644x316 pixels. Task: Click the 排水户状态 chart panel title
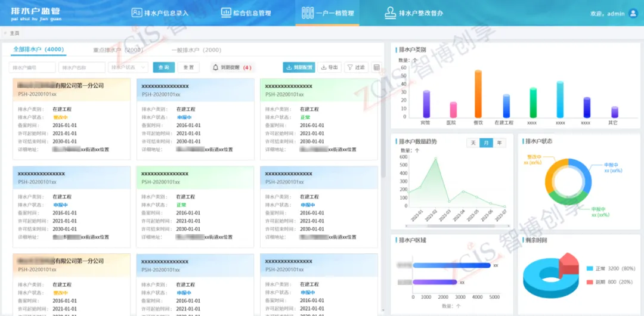539,141
